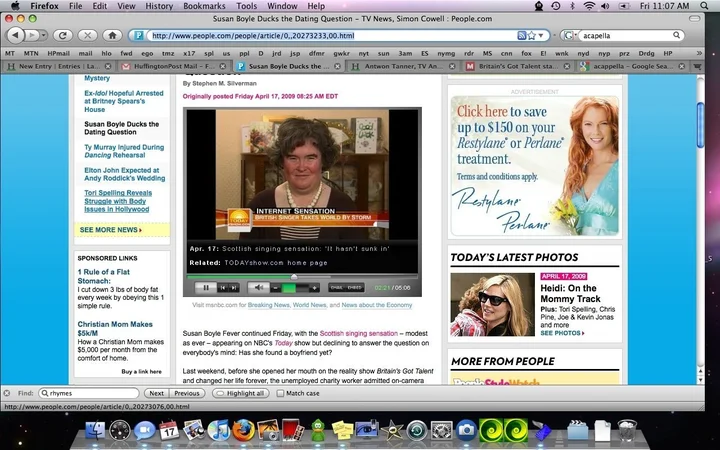Image resolution: width=720 pixels, height=450 pixels.
Task: Mute the video player sound
Action: tap(259, 288)
